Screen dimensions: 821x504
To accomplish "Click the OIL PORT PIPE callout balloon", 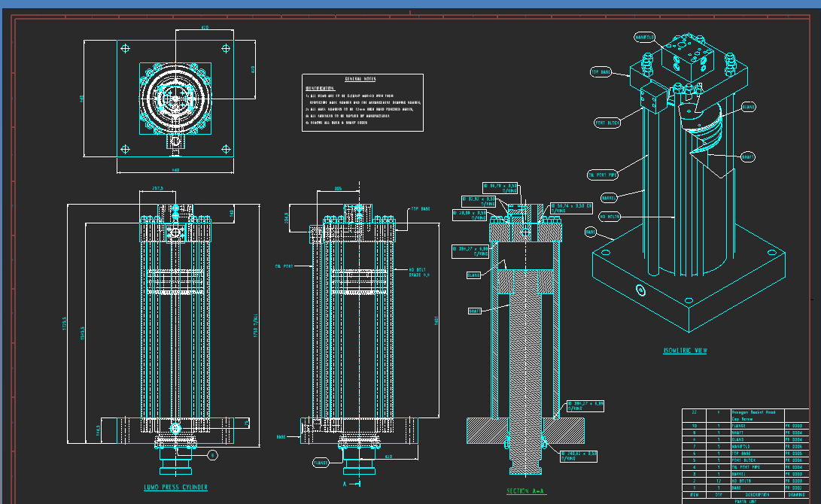I will 602,175.
